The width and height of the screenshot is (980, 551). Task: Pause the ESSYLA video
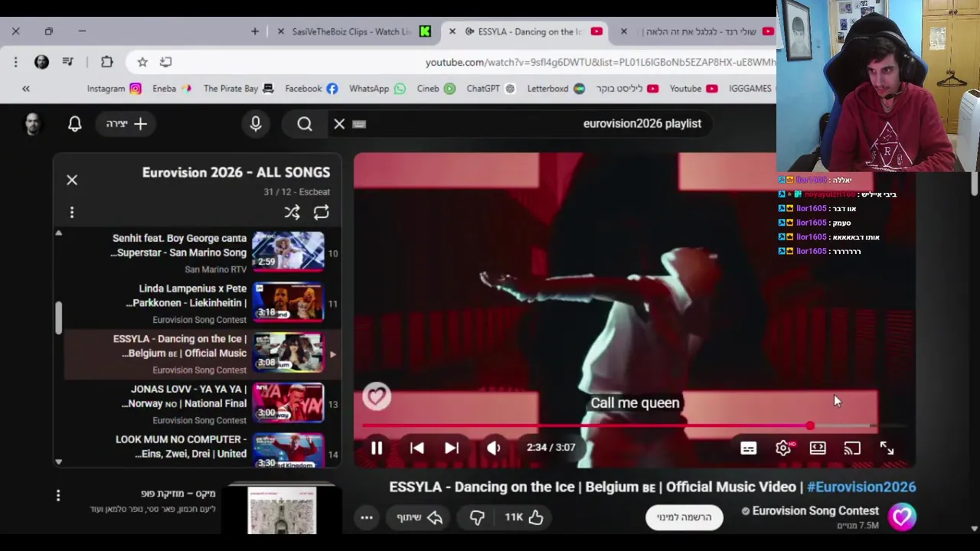pyautogui.click(x=377, y=448)
